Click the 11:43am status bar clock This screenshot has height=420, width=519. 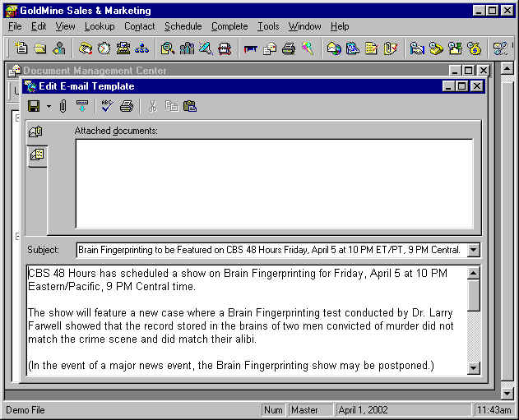click(x=494, y=410)
